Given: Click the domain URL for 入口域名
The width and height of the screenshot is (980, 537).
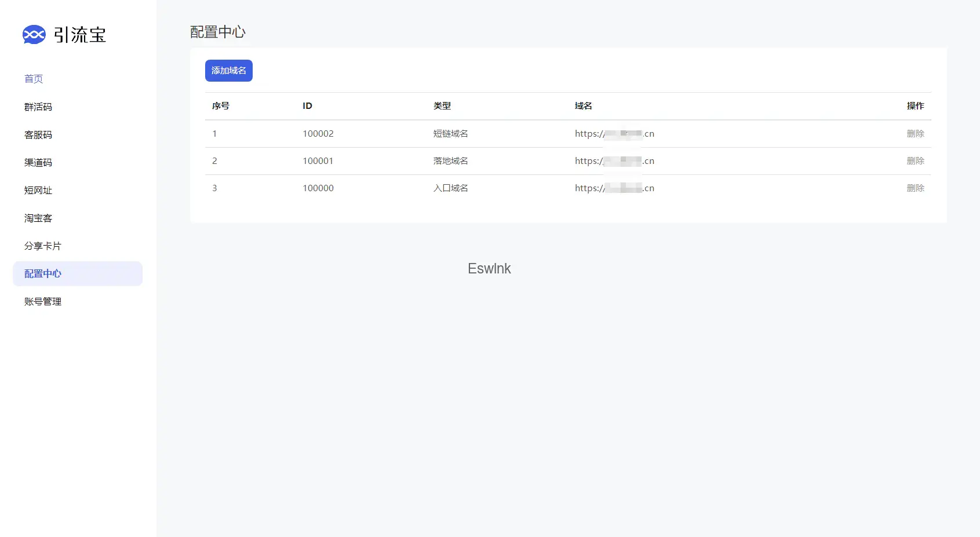Looking at the screenshot, I should pos(614,188).
